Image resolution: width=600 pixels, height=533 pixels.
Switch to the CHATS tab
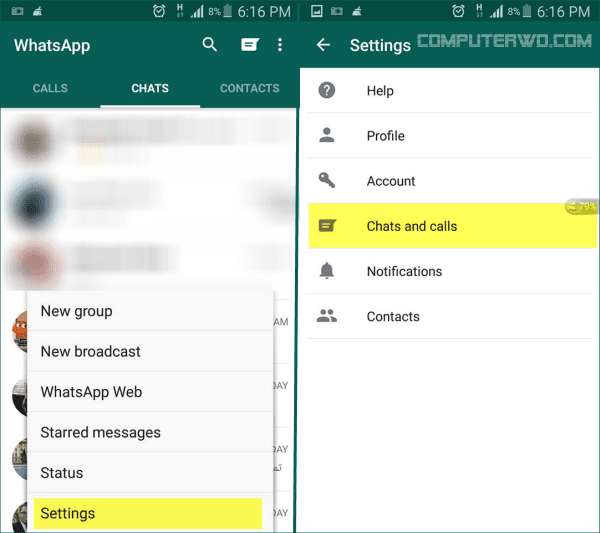(150, 88)
